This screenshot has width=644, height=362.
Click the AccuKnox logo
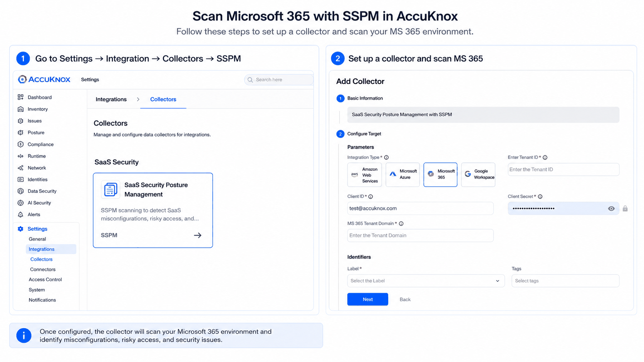(44, 80)
